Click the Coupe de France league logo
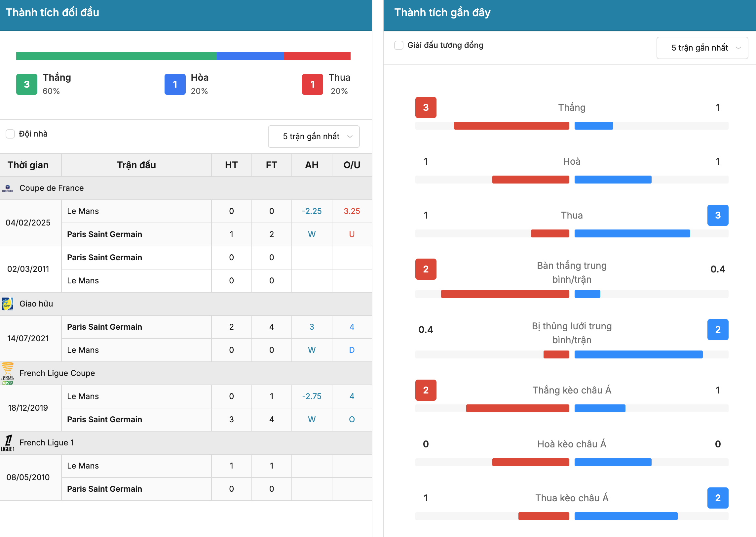The height and width of the screenshot is (537, 756). (x=8, y=188)
